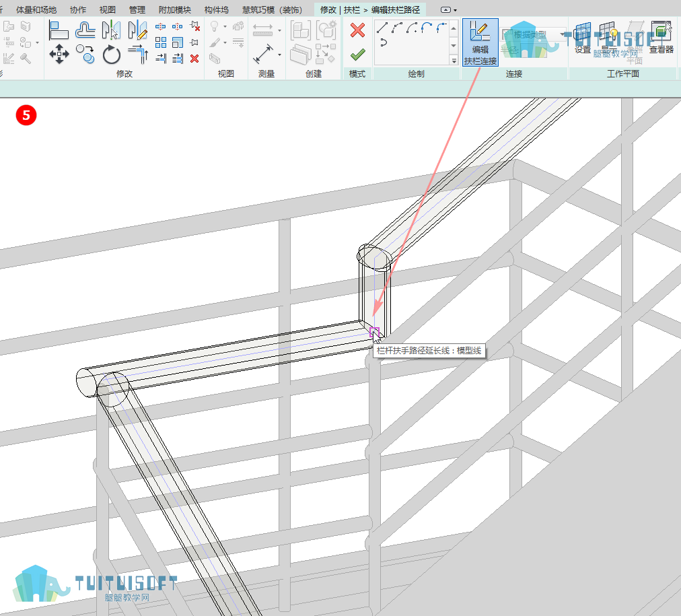Select the Move tool
The height and width of the screenshot is (616, 681).
[59, 55]
